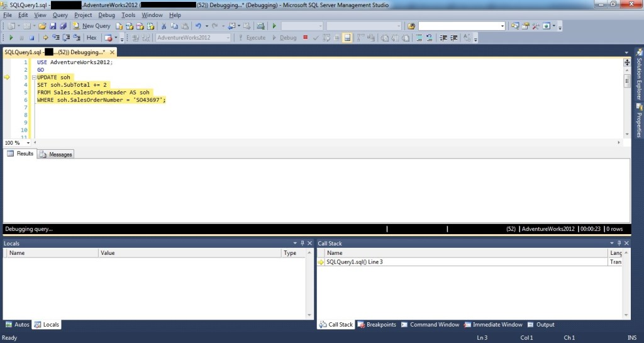This screenshot has height=343, width=644.
Task: Click the green Start arrow in the standard toolbar
Action: pos(274,26)
